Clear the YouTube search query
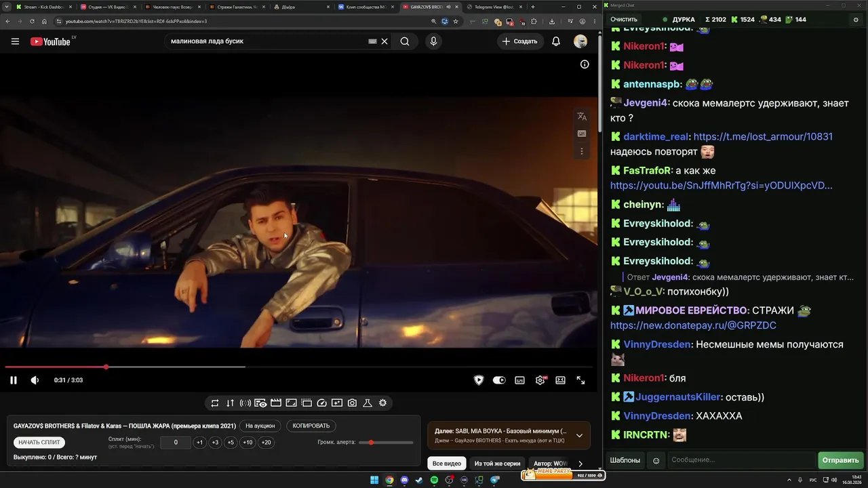 [384, 41]
